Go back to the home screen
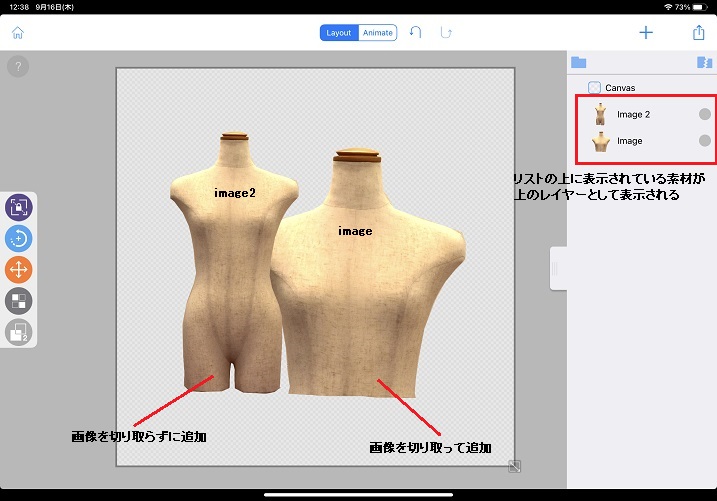The image size is (717, 501). pyautogui.click(x=17, y=33)
